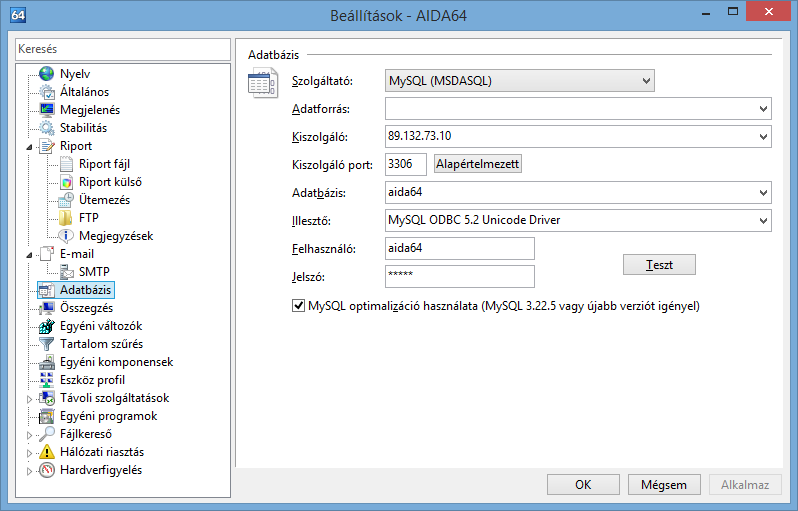
Task: Click the Összegzés computer icon
Action: [46, 308]
